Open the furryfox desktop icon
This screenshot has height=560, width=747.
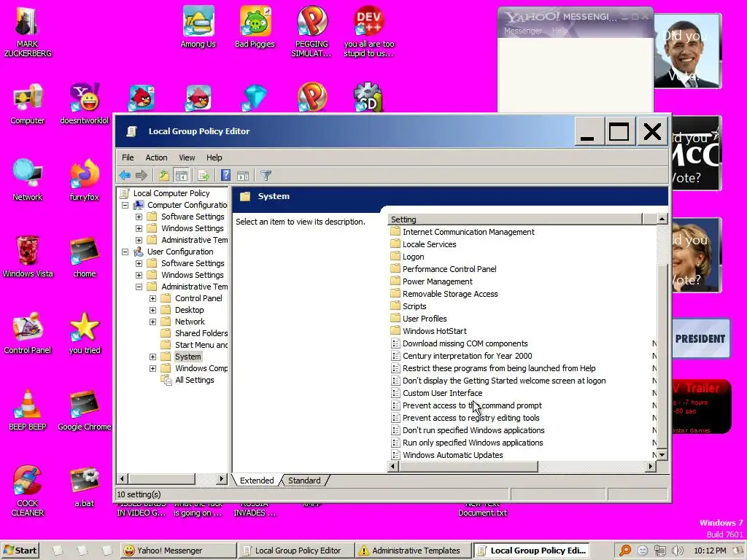85,181
